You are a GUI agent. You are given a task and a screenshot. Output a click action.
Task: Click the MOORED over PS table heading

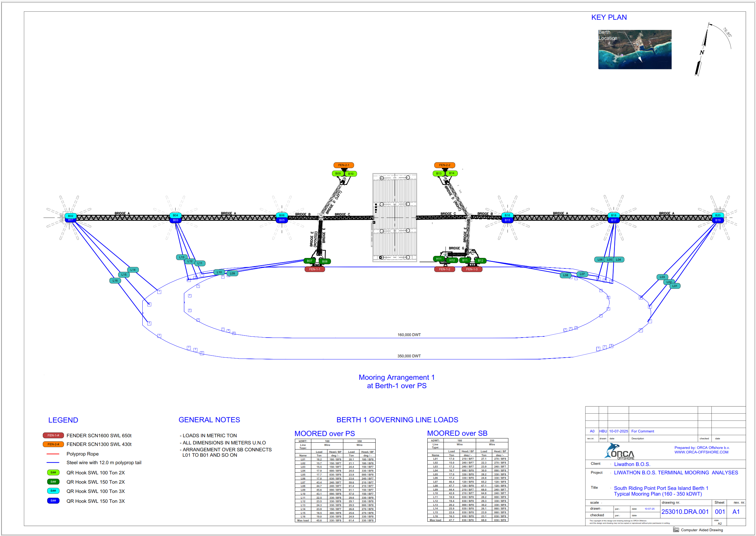324,433
